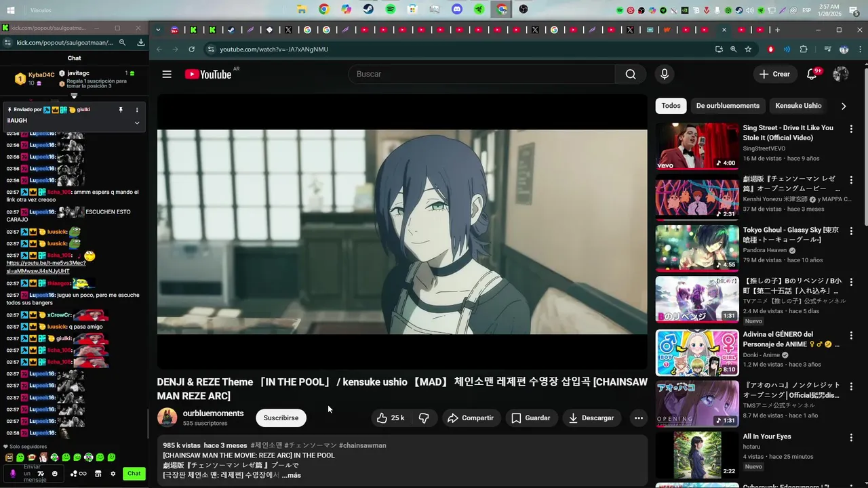Screen dimensions: 868x488
Task: Open the channel points bubbles icon in chat
Action: pyautogui.click(x=79, y=474)
